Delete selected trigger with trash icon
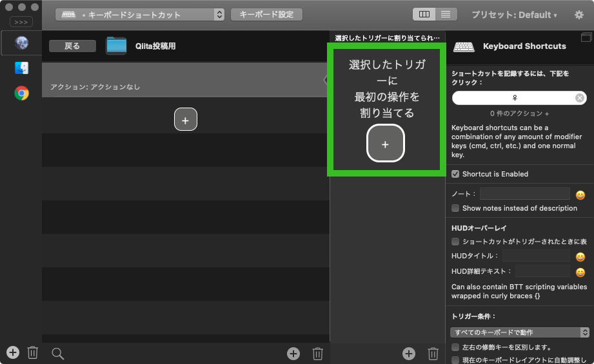Screen dimensions: 594x364 point(317,354)
